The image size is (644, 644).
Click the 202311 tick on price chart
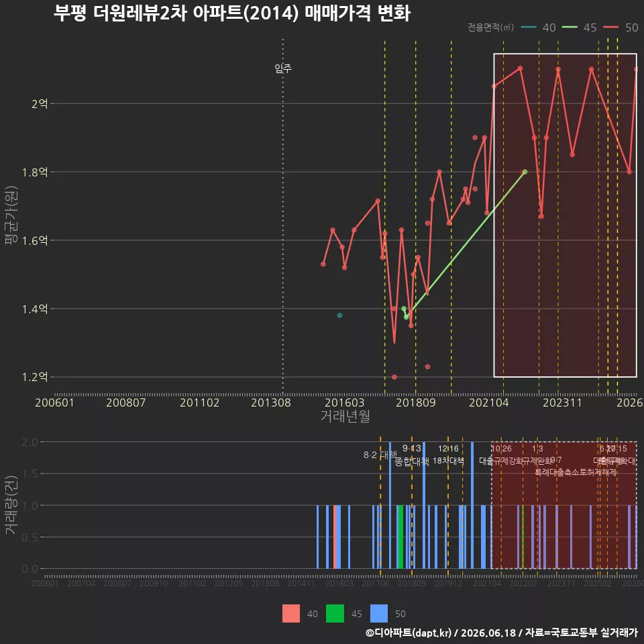tap(562, 402)
